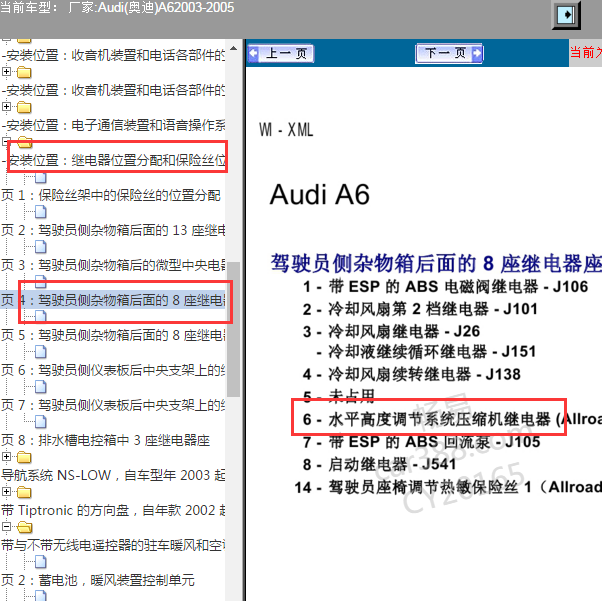This screenshot has height=601, width=602.
Task: Click document icon above 页 6 仪表板 entry
Action: (x=41, y=351)
